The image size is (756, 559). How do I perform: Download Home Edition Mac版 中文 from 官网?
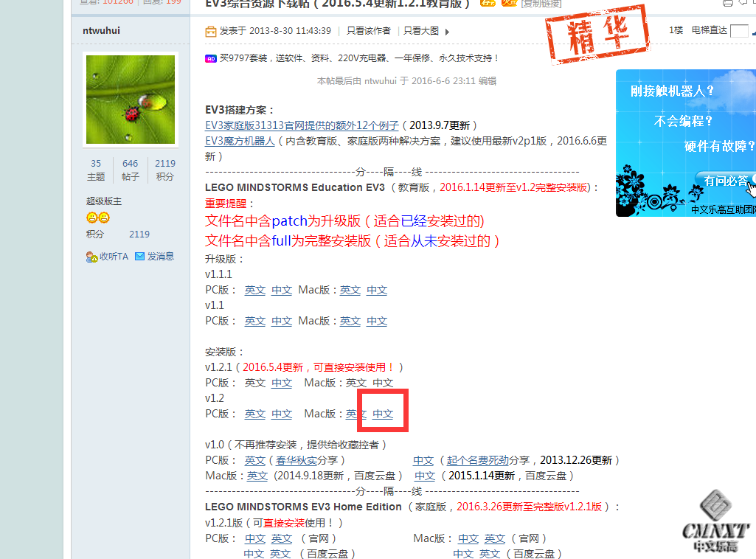tap(468, 538)
